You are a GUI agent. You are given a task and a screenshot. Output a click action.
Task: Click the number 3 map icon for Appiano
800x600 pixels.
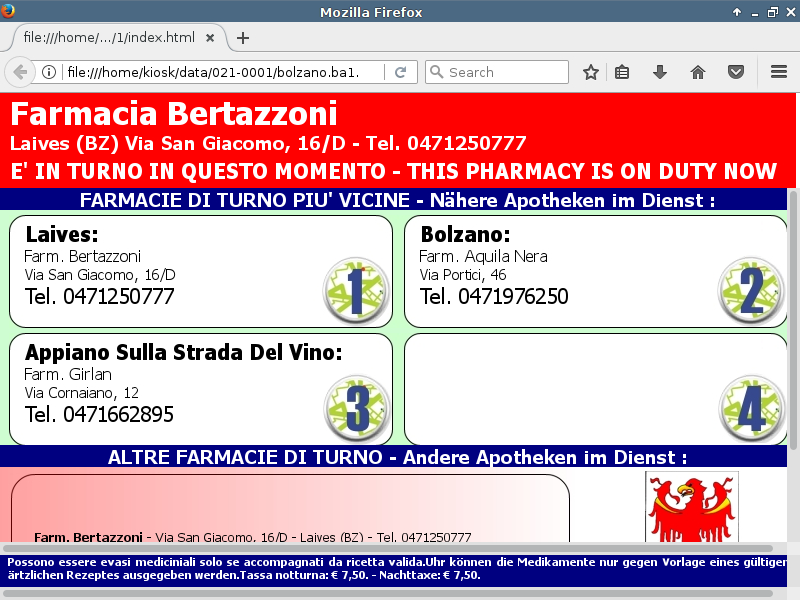355,408
